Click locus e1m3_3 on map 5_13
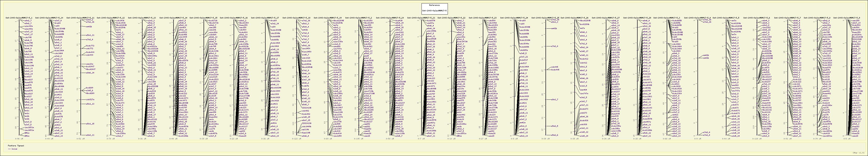868x156 pixels. click(151, 20)
